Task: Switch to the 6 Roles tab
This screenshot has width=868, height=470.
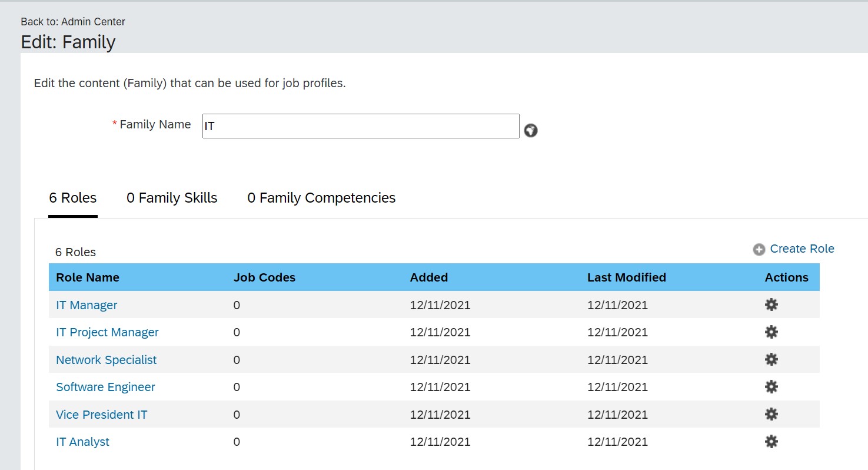Action: [73, 198]
